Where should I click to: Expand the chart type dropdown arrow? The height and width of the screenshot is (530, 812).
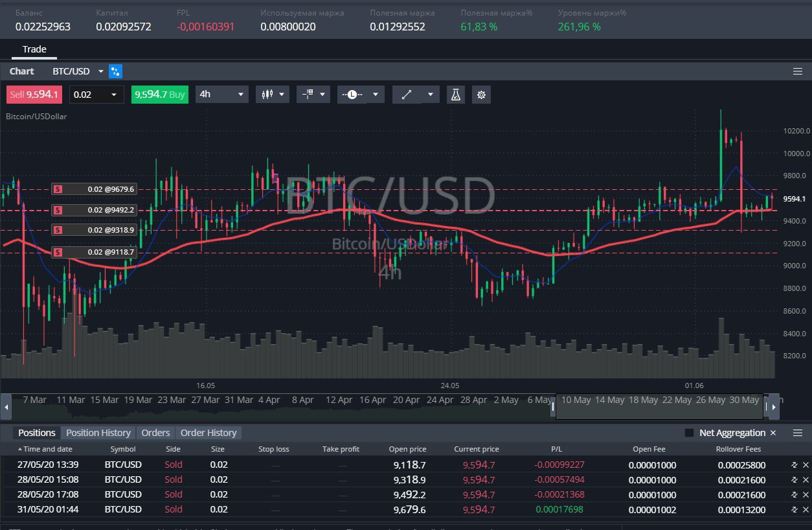(x=282, y=95)
